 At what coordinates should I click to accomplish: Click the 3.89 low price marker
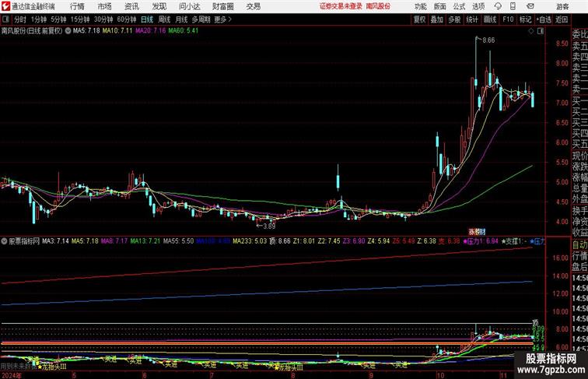pyautogui.click(x=269, y=226)
